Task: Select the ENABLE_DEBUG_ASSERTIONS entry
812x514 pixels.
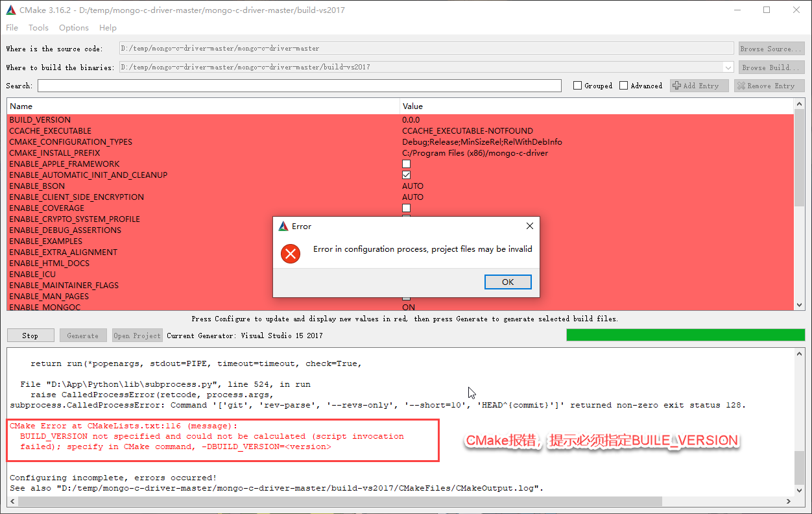Action: (x=66, y=230)
